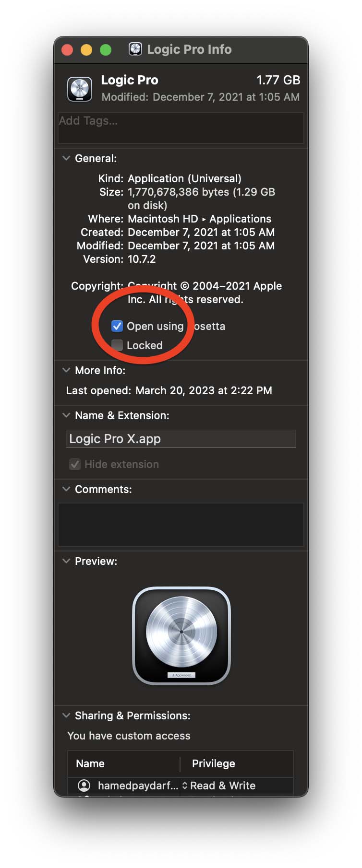Viewport: 362px width, 868px height.
Task: Collapse the Preview section
Action: point(66,561)
